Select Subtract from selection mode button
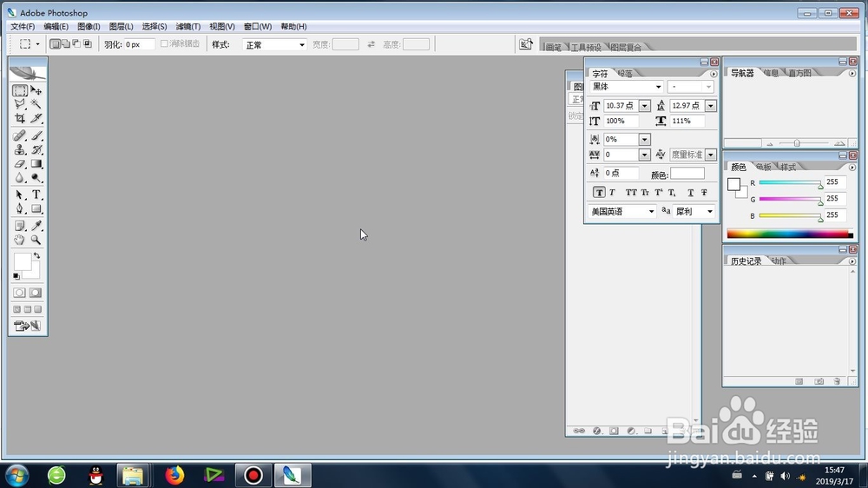The width and height of the screenshot is (868, 488). pyautogui.click(x=76, y=43)
